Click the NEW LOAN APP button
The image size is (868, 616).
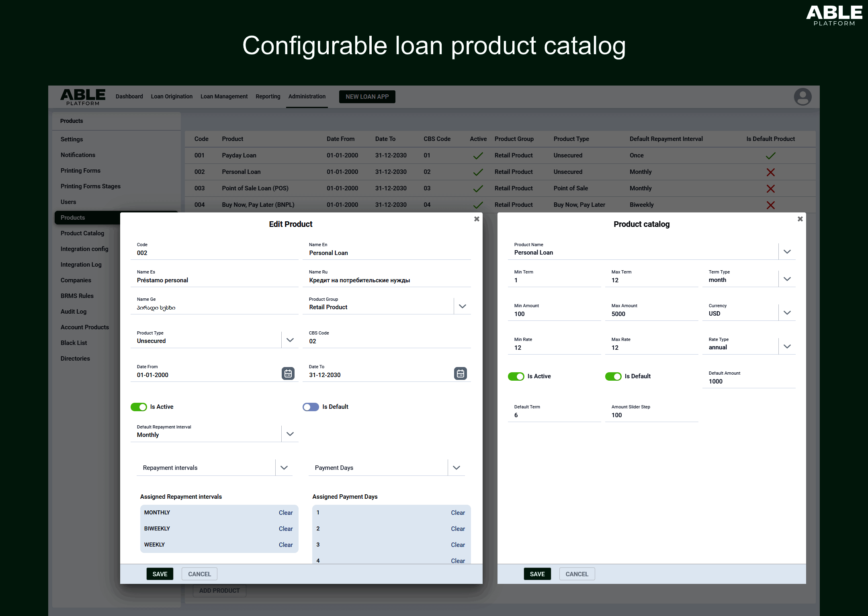pyautogui.click(x=366, y=96)
